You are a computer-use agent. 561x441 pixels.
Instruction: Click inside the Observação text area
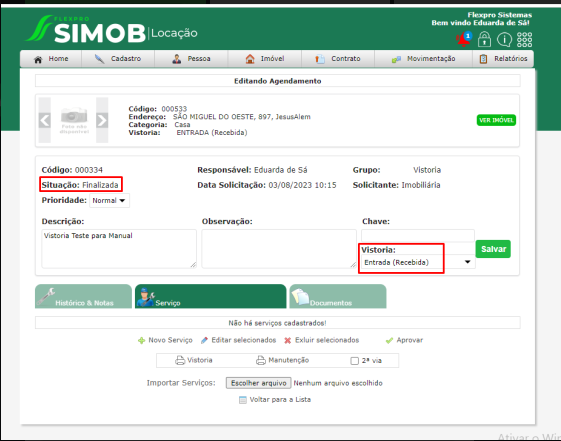pyautogui.click(x=279, y=249)
